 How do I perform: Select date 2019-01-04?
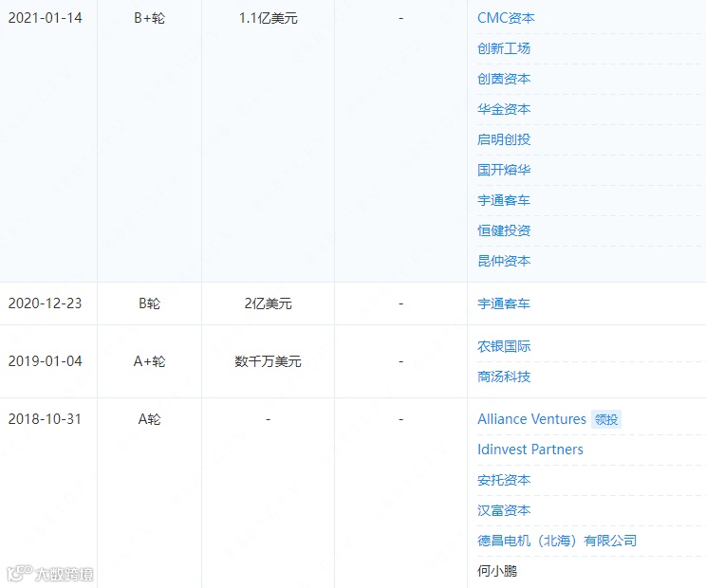click(x=45, y=361)
